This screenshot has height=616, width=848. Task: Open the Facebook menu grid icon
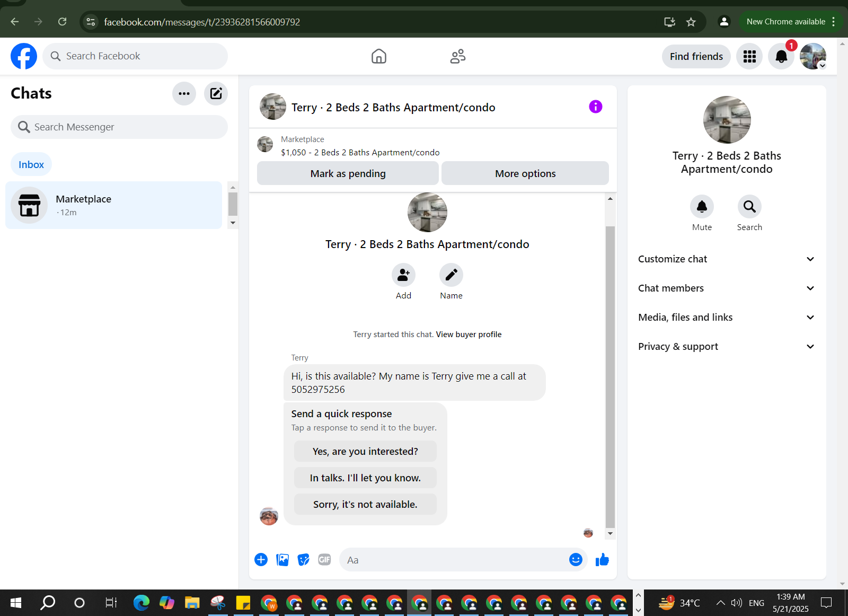(749, 56)
